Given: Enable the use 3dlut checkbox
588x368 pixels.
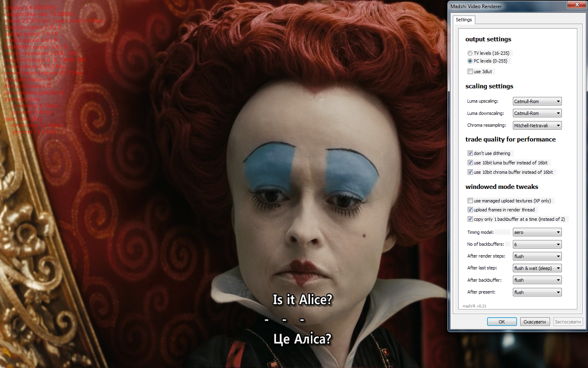Looking at the screenshot, I should coord(470,72).
